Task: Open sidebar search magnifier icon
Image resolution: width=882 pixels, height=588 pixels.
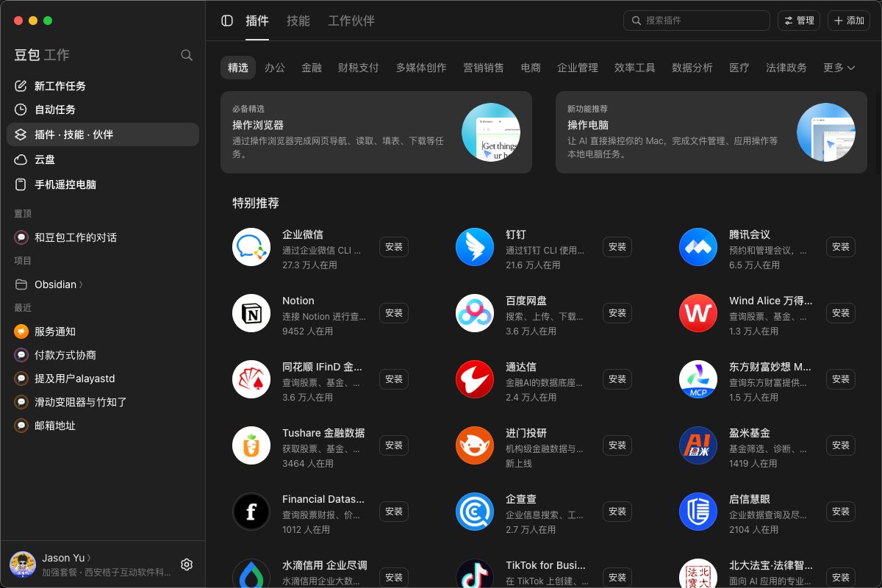Action: click(x=187, y=55)
